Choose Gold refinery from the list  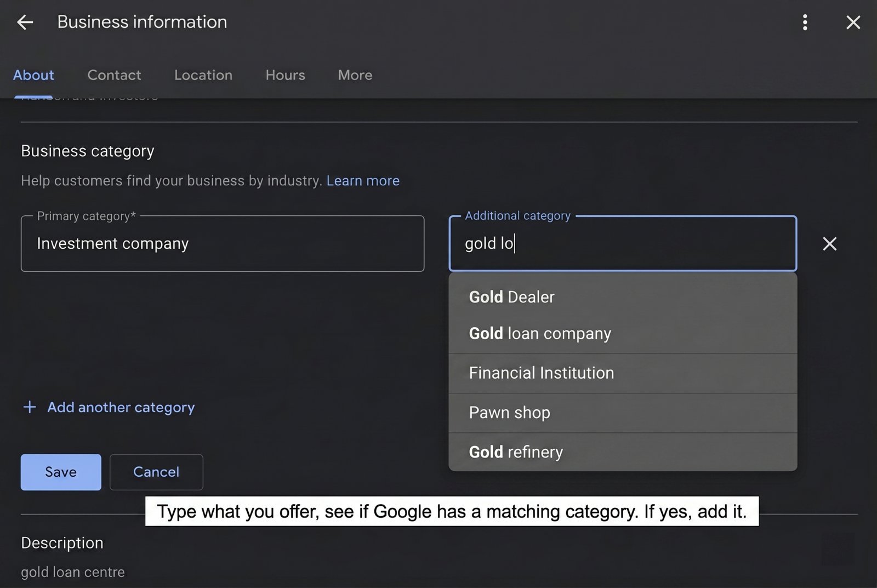[623, 452]
